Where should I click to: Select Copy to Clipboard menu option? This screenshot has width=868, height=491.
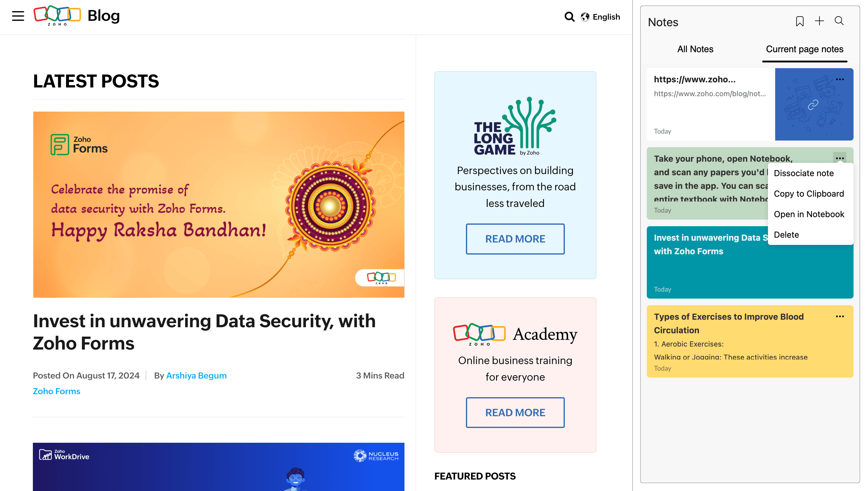[x=809, y=194]
